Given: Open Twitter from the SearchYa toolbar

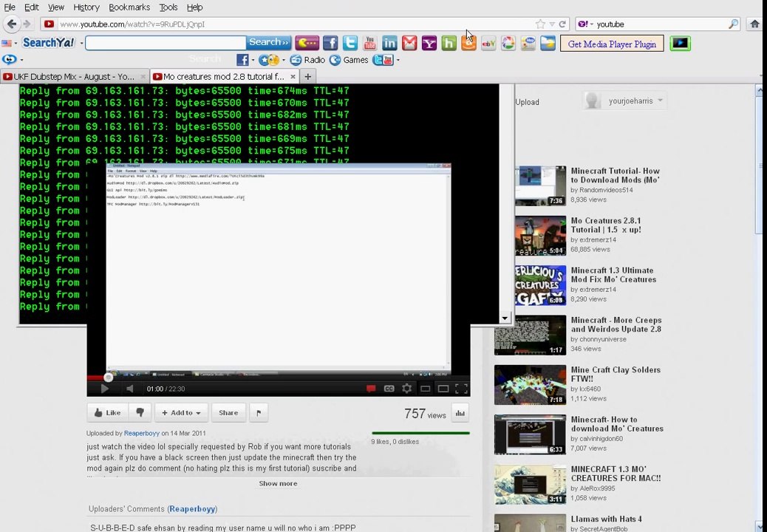Looking at the screenshot, I should (350, 43).
